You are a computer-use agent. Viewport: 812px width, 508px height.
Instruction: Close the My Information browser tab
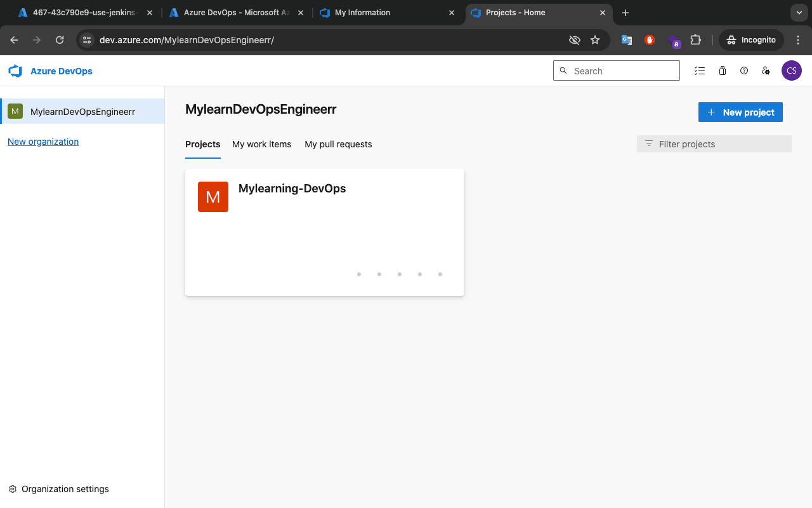coord(452,13)
